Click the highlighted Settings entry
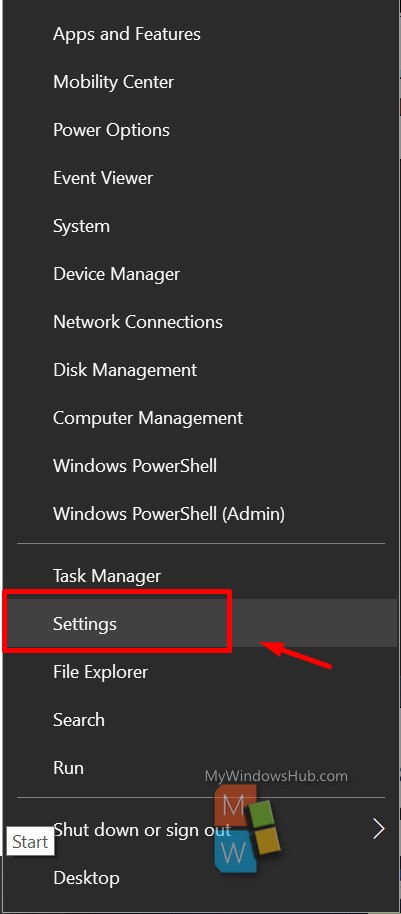401x914 pixels. (200, 623)
